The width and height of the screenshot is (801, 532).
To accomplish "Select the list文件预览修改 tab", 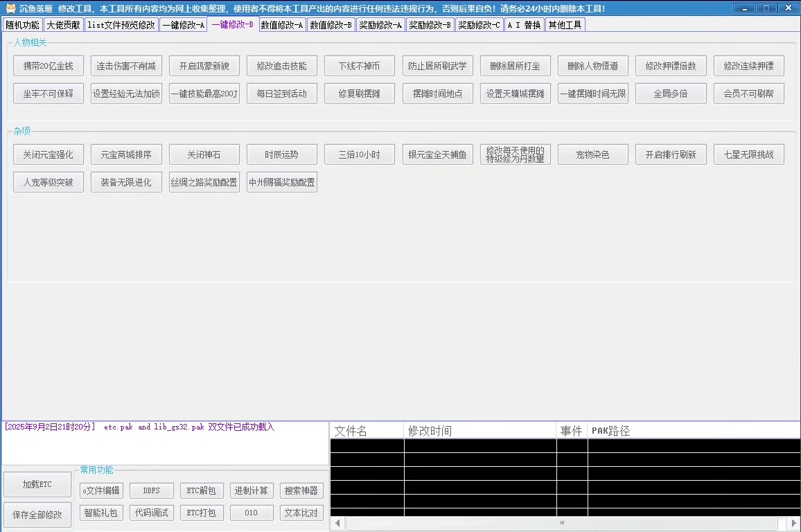I will click(121, 25).
